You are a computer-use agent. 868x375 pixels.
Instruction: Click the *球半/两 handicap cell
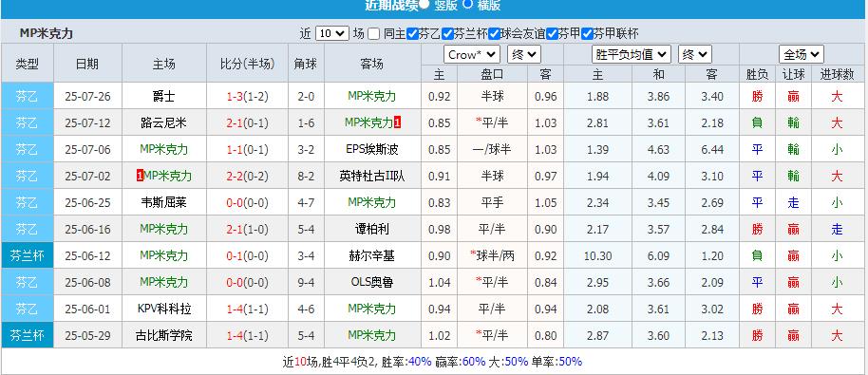[492, 255]
